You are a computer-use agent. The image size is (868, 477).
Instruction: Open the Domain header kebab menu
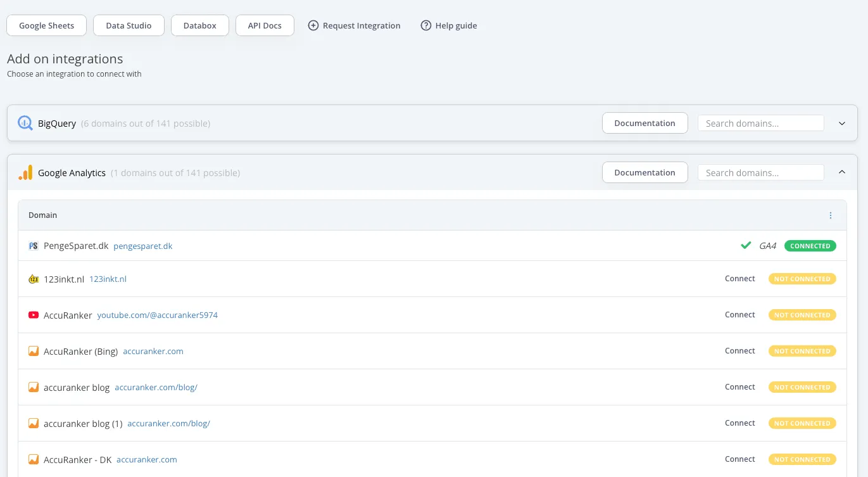click(x=831, y=215)
